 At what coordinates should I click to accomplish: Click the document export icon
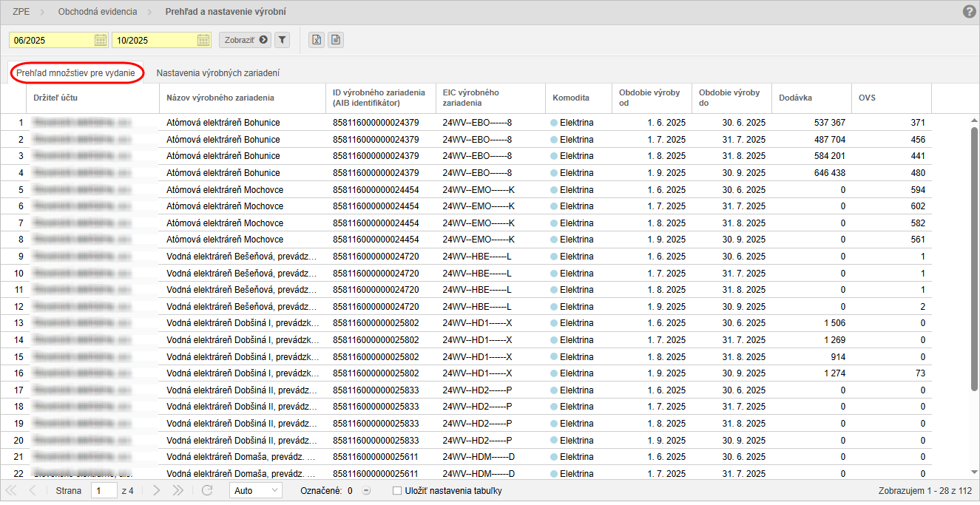pos(336,40)
